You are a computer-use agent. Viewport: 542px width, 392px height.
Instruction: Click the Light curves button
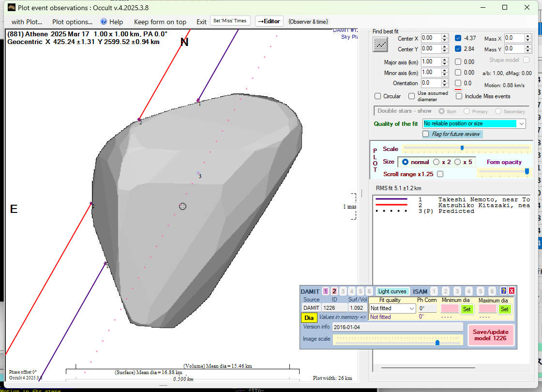point(392,291)
